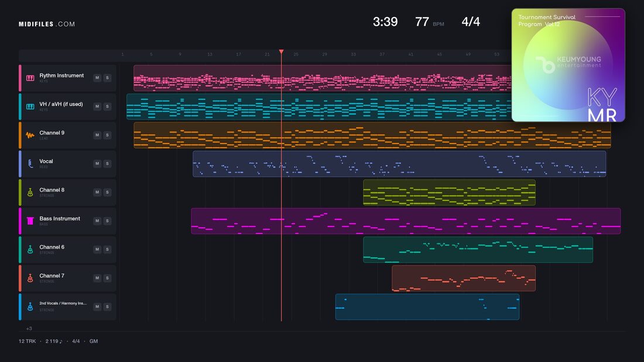The height and width of the screenshot is (362, 644).
Task: Mute Channel 9 track
Action: 97,135
